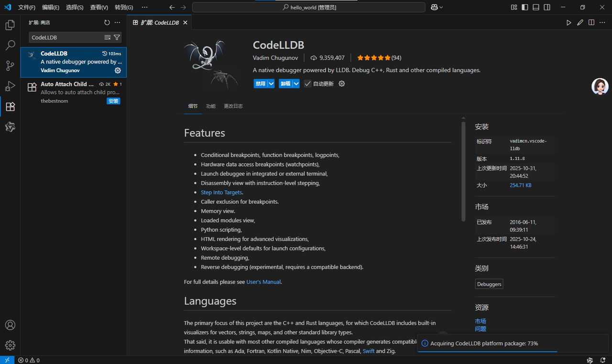Image resolution: width=612 pixels, height=364 pixels.
Task: Split the editor to the right
Action: 591,22
